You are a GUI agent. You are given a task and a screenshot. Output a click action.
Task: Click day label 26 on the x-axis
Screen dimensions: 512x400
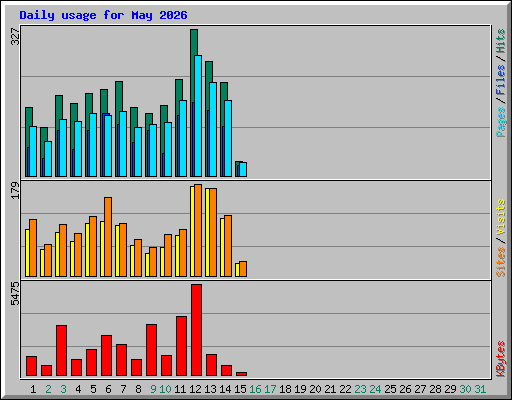[x=405, y=389]
